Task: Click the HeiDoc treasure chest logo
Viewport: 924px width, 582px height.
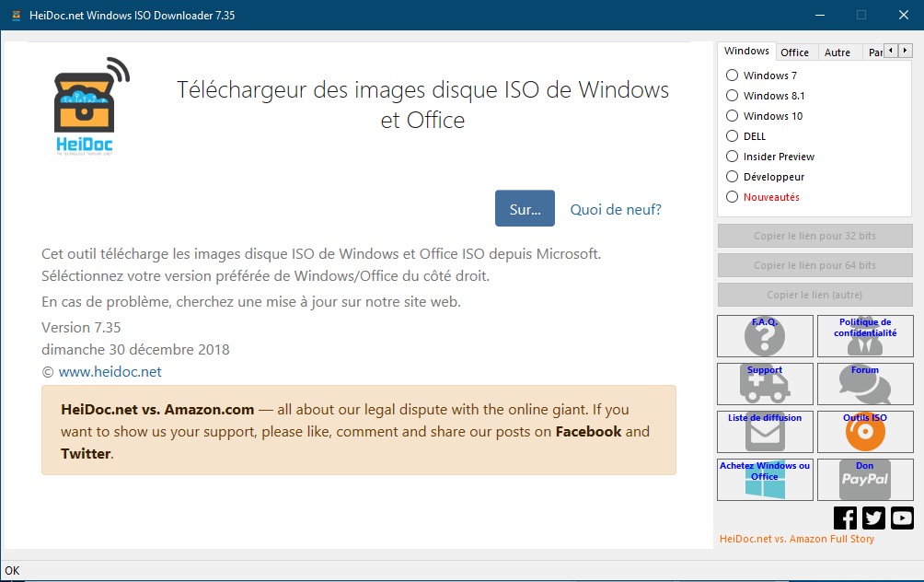Action: tap(91, 106)
